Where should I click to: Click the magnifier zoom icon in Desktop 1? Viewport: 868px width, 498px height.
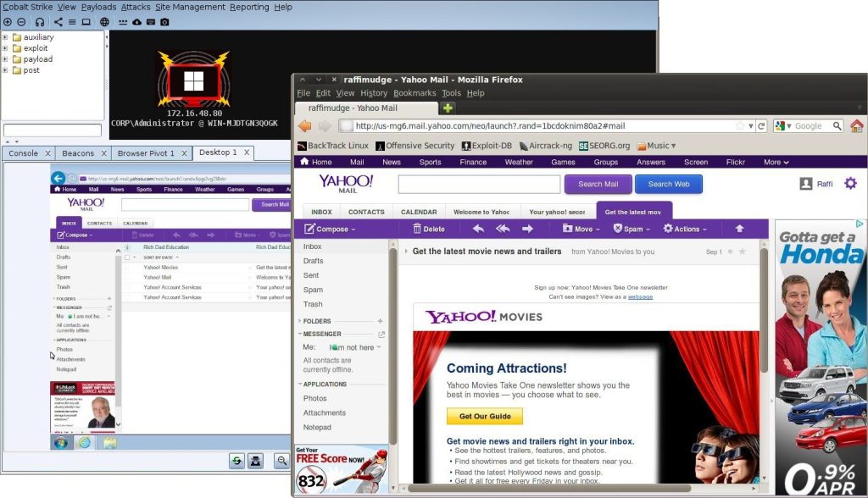282,461
